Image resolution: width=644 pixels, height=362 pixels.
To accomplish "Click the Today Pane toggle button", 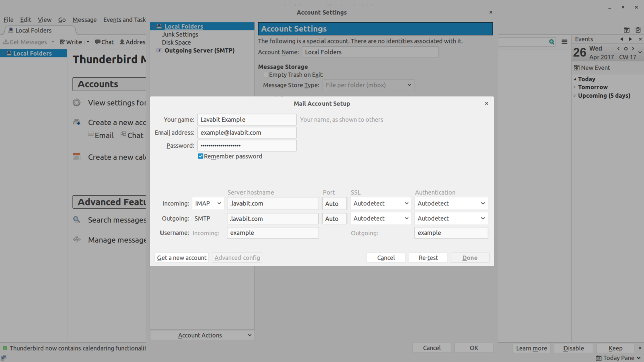I will 618,358.
